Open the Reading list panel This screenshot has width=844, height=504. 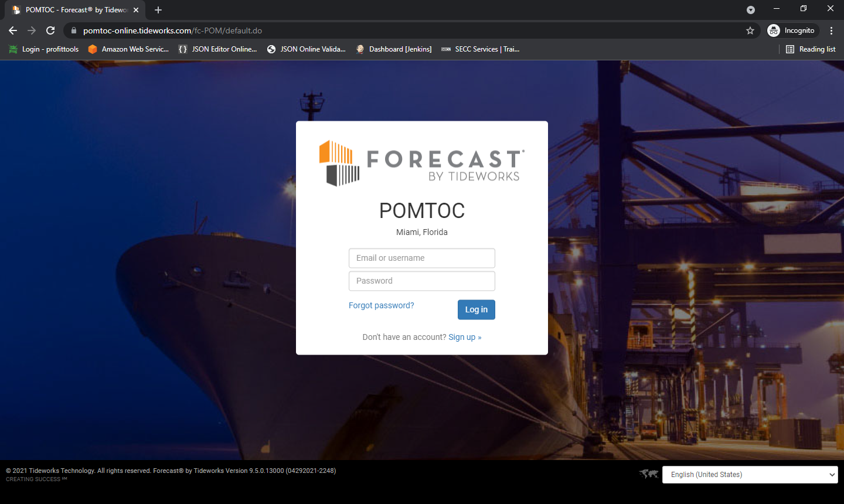tap(811, 49)
